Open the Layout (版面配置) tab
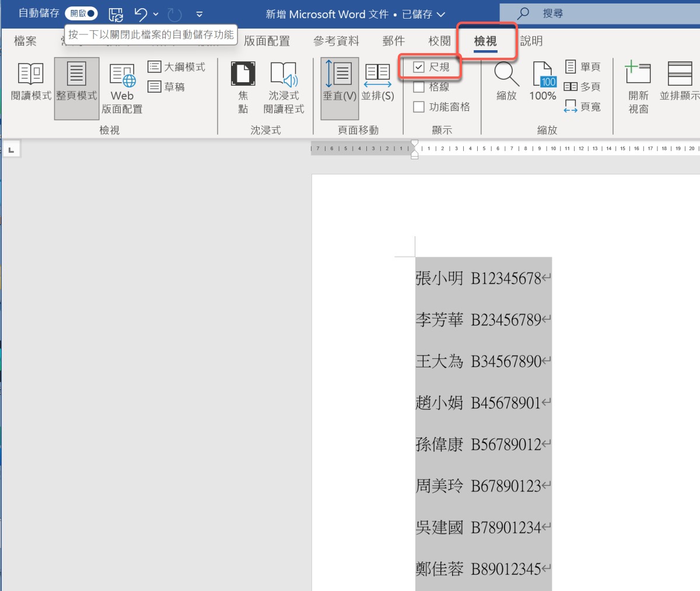 pos(267,41)
